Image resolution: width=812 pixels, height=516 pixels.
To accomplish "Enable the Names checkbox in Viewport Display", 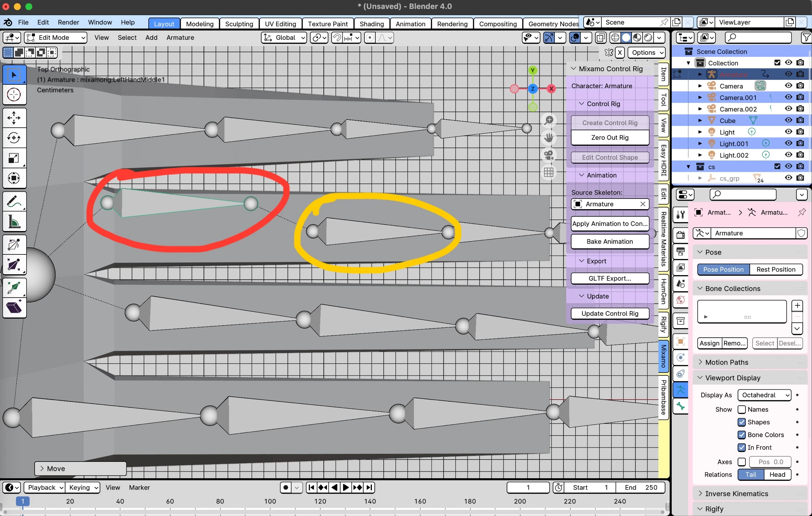I will tap(742, 409).
